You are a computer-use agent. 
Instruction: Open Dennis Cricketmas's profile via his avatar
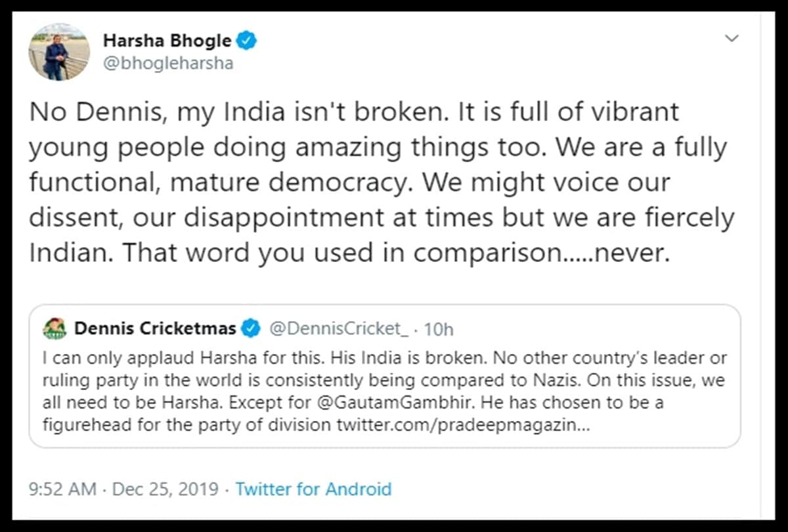pos(55,328)
